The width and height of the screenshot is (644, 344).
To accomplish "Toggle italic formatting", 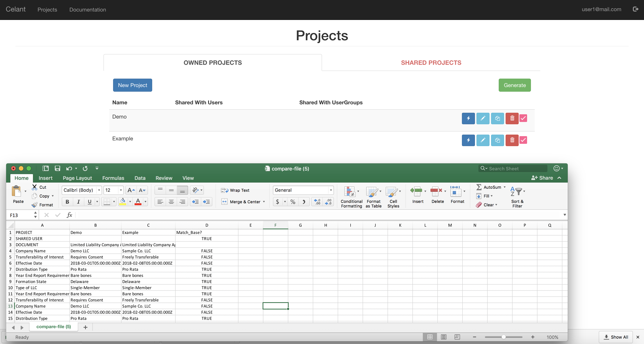I will pyautogui.click(x=78, y=202).
